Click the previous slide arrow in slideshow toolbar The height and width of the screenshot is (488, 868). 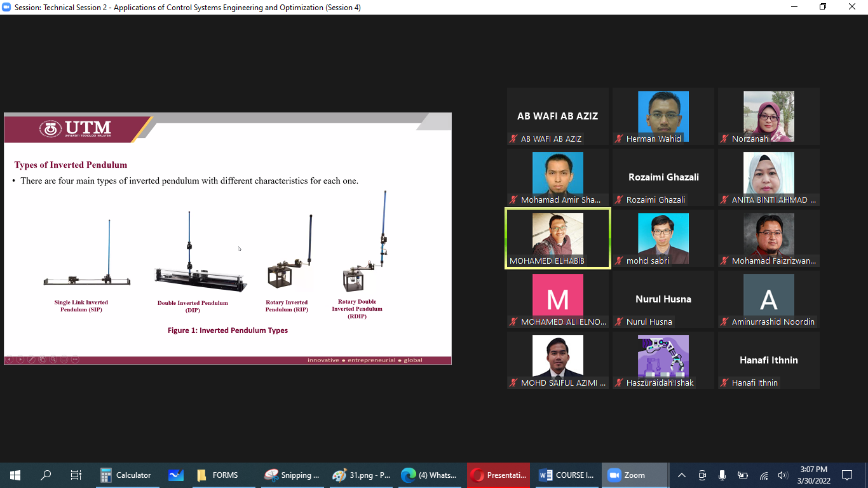tap(9, 360)
